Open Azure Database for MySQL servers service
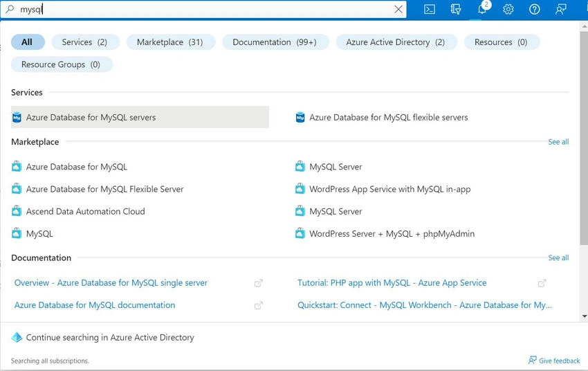Image resolution: width=588 pixels, height=371 pixels. [x=140, y=117]
